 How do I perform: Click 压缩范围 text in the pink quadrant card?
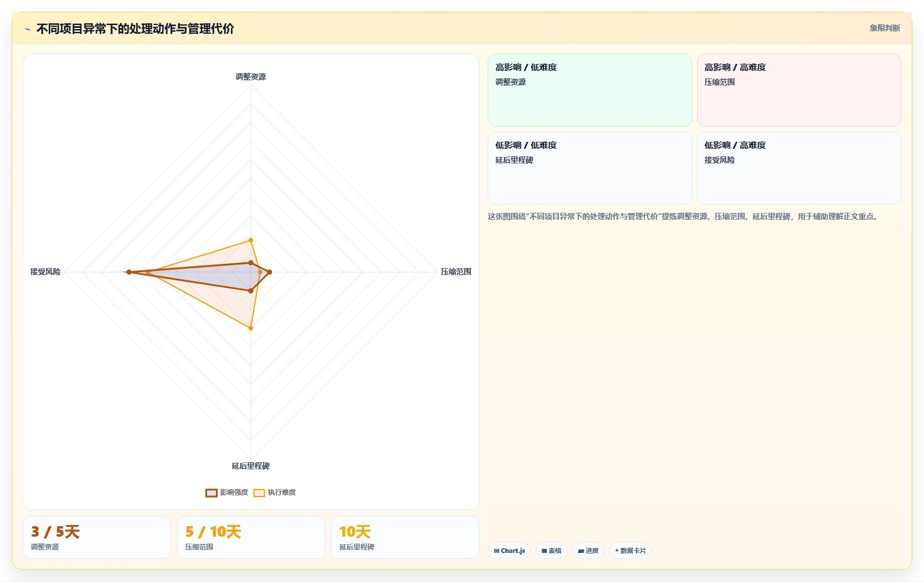coord(720,82)
